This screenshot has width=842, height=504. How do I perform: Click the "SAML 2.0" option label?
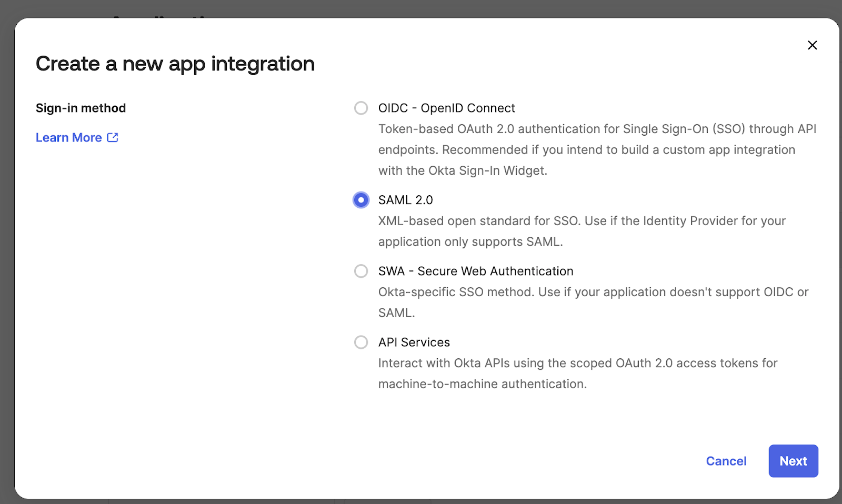pyautogui.click(x=405, y=200)
